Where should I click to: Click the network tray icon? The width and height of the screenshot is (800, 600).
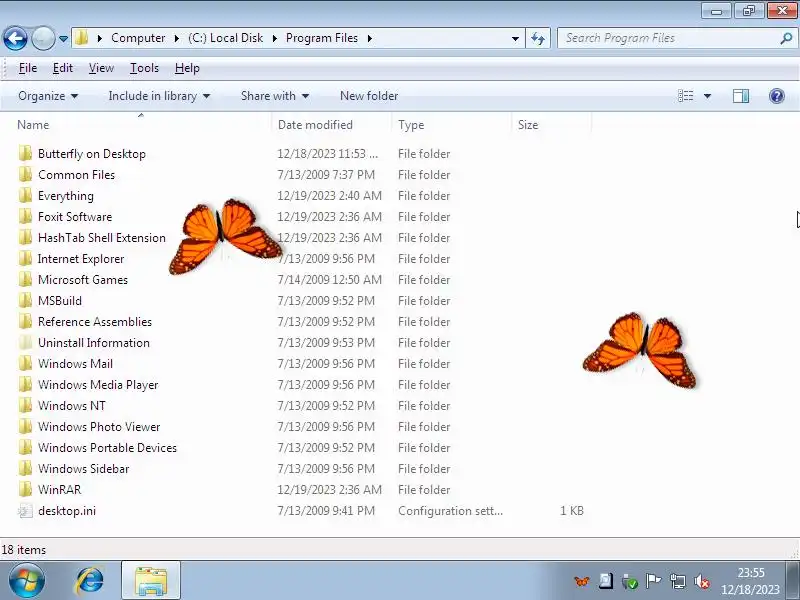pos(678,581)
